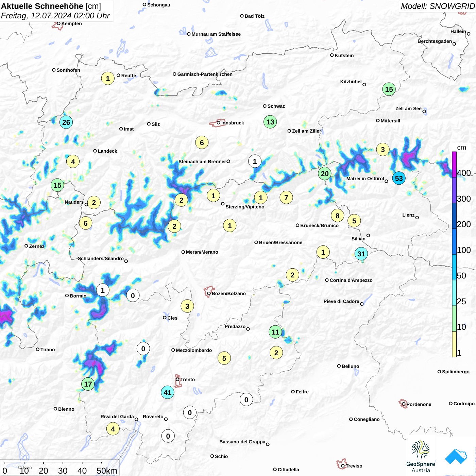Click the 'Zell am Ziller' label
476x476 pixels.
coord(307,131)
